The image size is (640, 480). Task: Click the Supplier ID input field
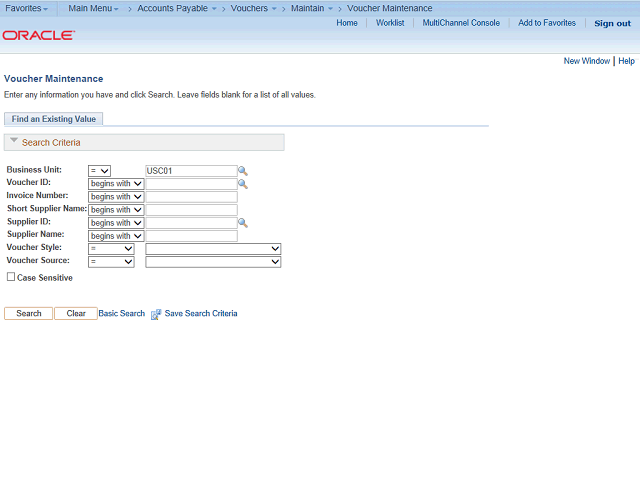coord(191,223)
